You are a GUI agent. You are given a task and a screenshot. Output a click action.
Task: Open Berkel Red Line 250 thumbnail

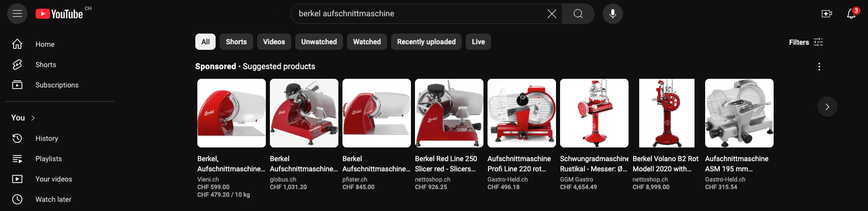449,113
